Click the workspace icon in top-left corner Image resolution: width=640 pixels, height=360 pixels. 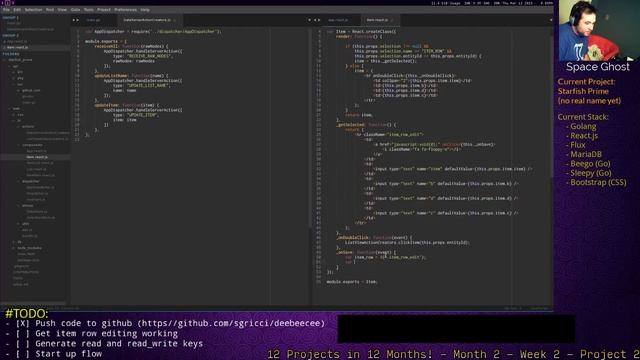tap(7, 3)
